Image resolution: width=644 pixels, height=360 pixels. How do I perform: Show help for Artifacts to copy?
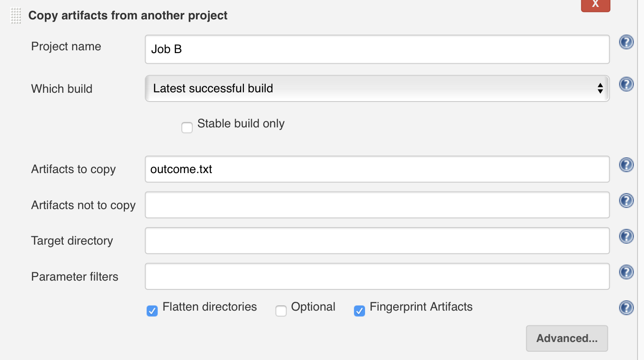(626, 165)
